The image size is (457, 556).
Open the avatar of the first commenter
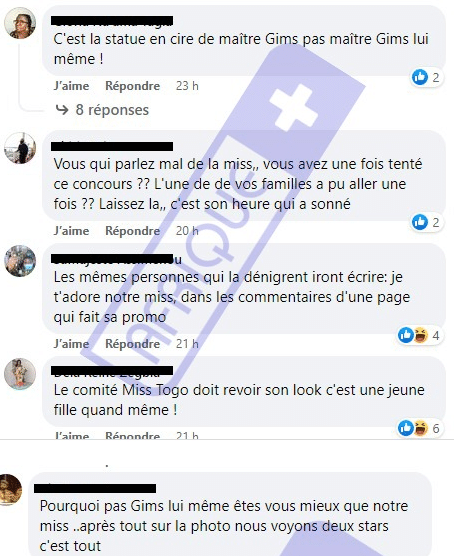20,23
